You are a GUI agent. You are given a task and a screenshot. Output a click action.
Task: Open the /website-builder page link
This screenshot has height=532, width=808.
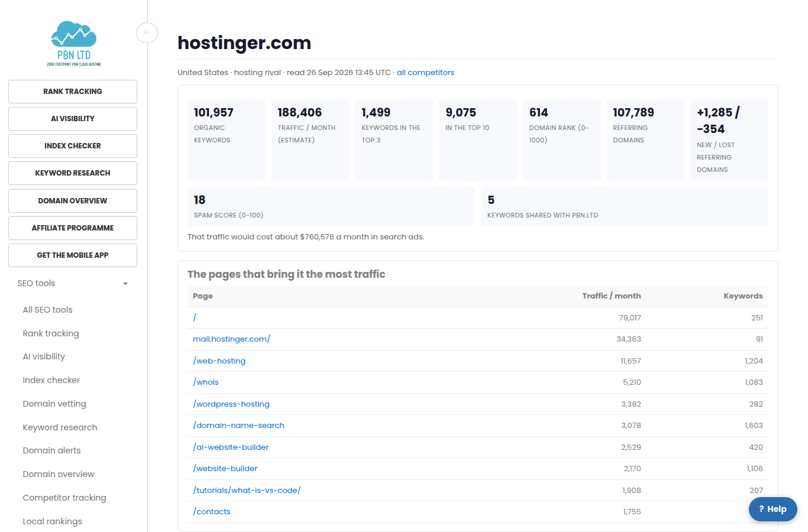[225, 469]
